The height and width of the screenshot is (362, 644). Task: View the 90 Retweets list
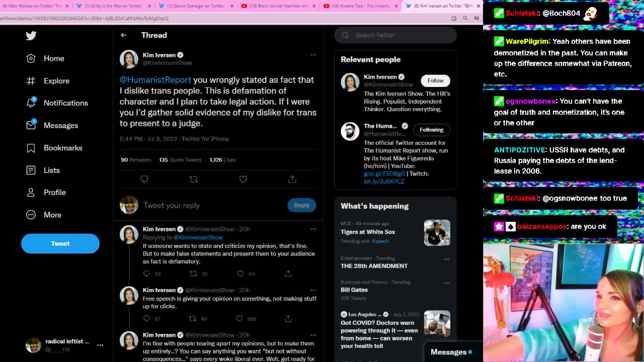tap(136, 159)
